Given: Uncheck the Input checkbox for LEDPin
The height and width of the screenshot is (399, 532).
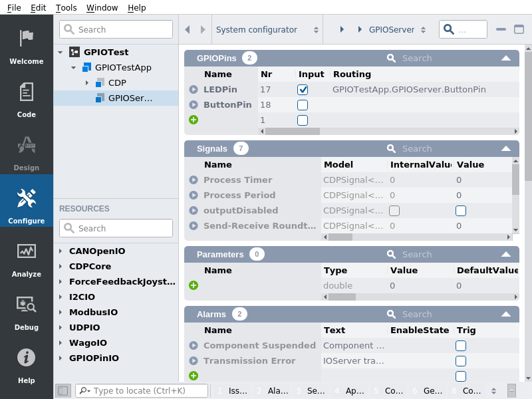Looking at the screenshot, I should click(x=303, y=89).
